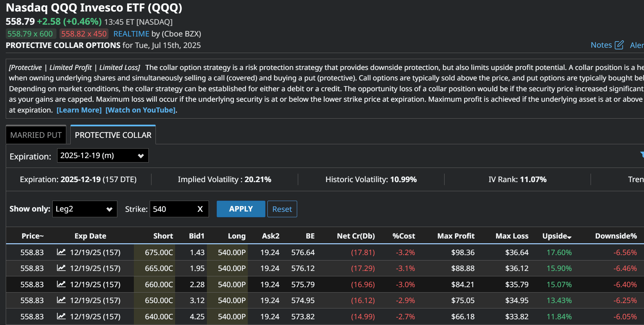This screenshot has width=644, height=325.
Task: Click the Upside column sort arrow
Action: [570, 237]
